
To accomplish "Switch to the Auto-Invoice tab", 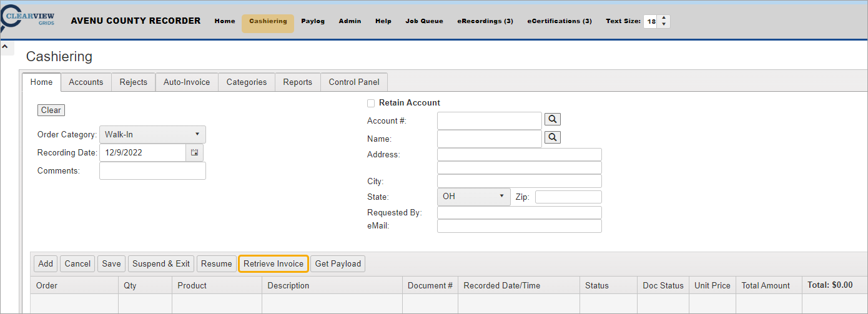I will 187,82.
